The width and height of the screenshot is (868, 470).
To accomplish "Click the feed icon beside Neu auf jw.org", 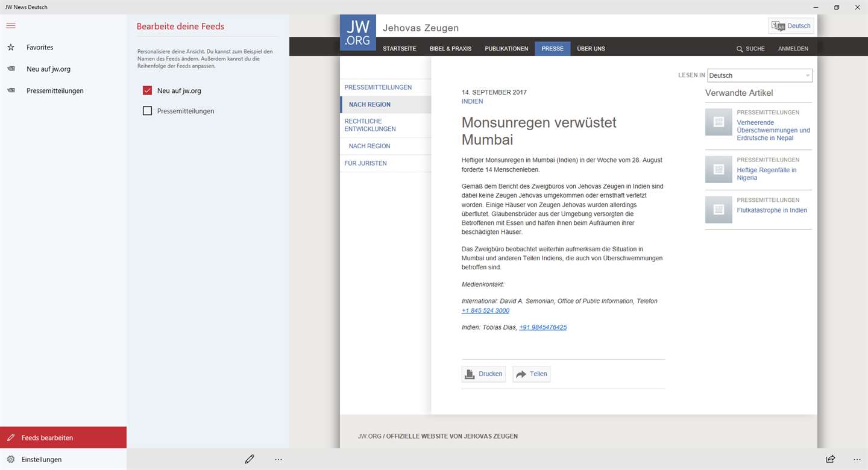I will (x=11, y=69).
